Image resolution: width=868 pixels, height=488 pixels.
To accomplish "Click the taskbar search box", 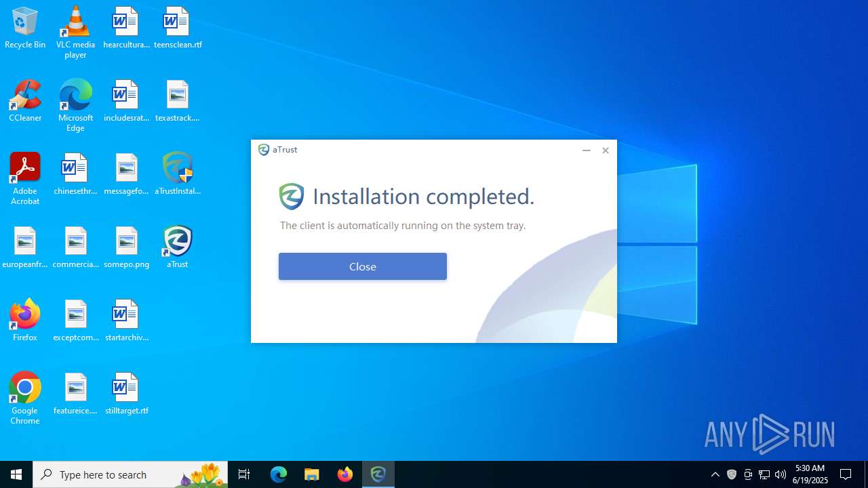I will click(x=130, y=474).
